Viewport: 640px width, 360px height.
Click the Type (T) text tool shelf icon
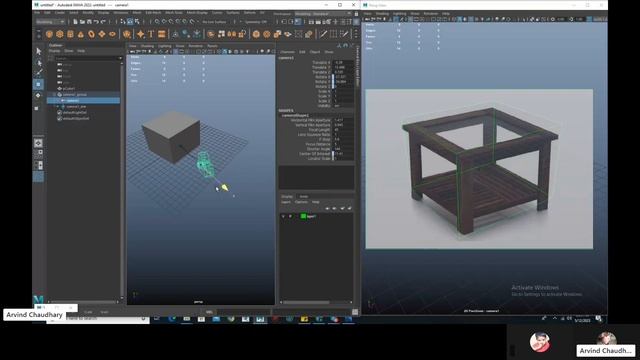click(x=151, y=34)
